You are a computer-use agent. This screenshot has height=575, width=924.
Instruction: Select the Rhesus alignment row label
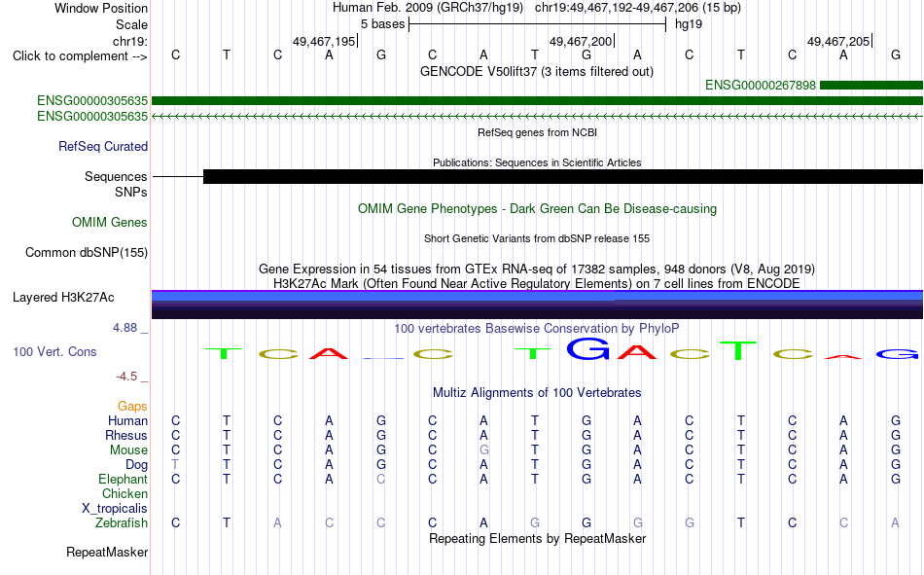126,436
